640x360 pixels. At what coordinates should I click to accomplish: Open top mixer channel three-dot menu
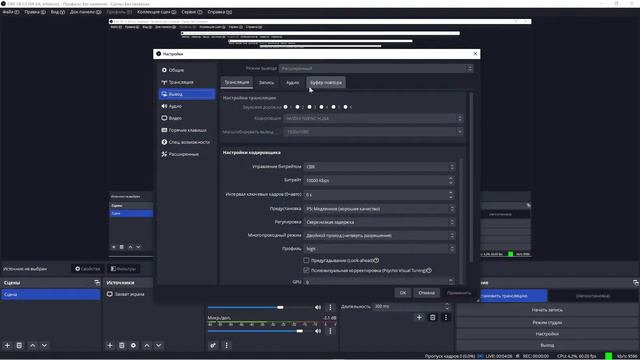point(330,307)
